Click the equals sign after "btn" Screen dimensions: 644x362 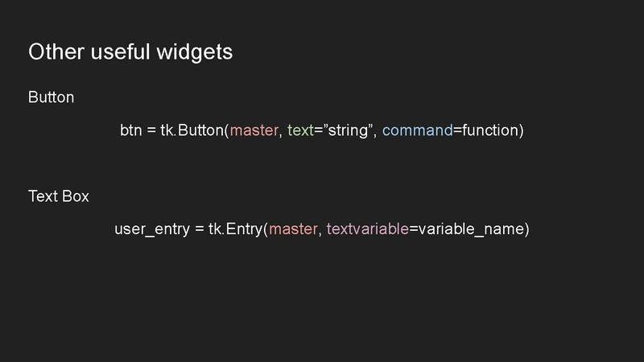coord(151,130)
